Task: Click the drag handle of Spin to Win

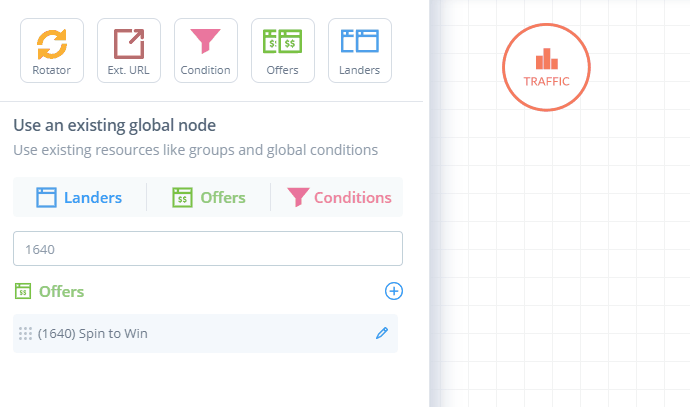Action: tap(26, 334)
